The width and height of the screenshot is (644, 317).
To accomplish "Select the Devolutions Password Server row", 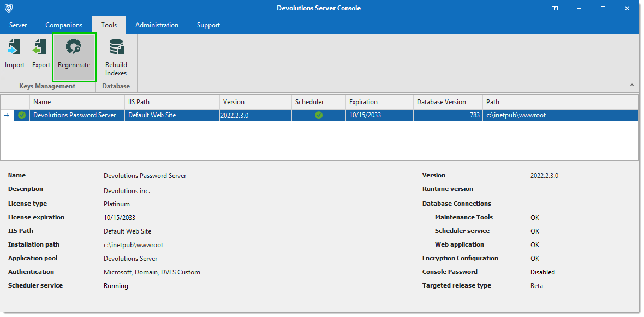I will [75, 115].
